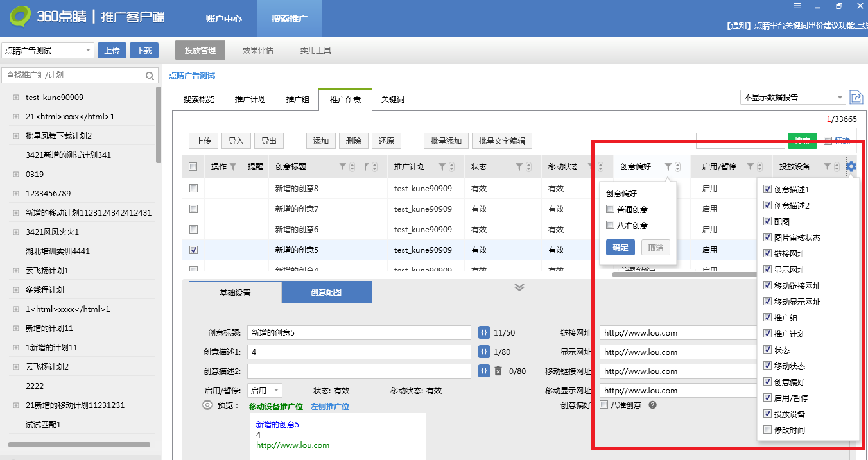This screenshot has height=460, width=868.
Task: Click wildcard braces icon beside 创意标题 field
Action: click(483, 332)
